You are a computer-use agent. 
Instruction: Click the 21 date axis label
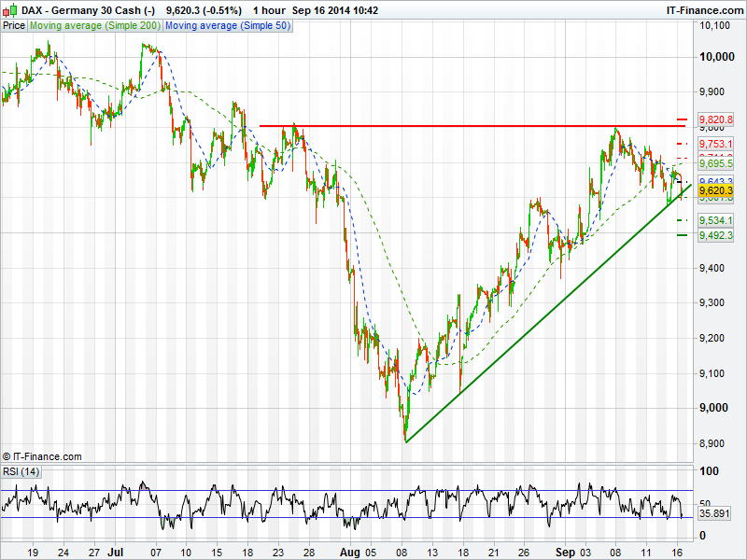(494, 553)
